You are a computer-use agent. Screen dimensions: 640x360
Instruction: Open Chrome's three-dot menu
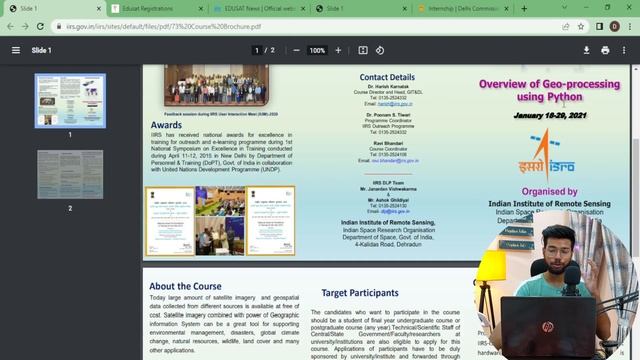[x=630, y=27]
